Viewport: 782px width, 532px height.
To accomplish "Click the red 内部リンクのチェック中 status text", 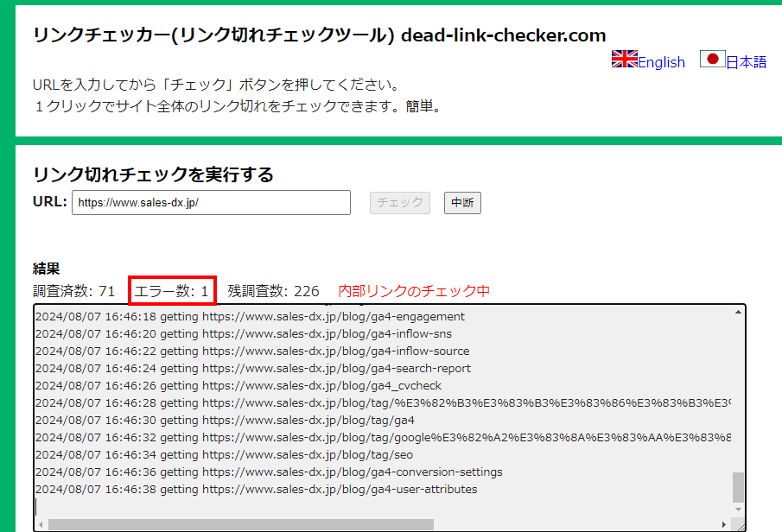I will click(414, 291).
